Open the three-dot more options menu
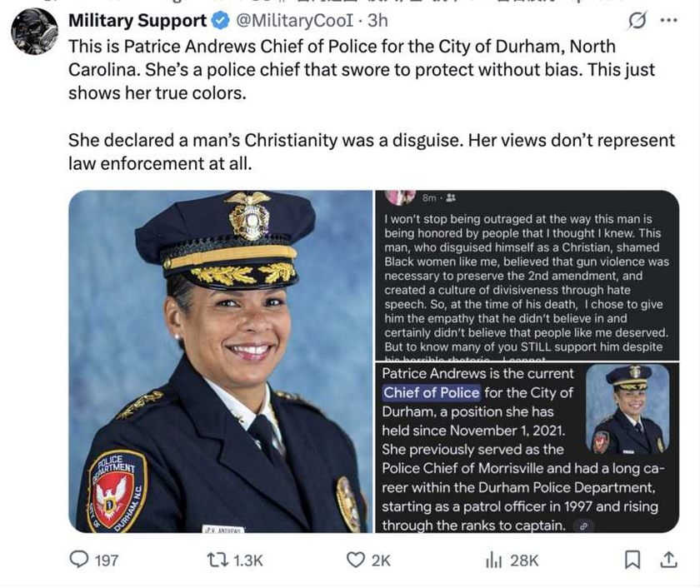700x588 pixels. 668,20
